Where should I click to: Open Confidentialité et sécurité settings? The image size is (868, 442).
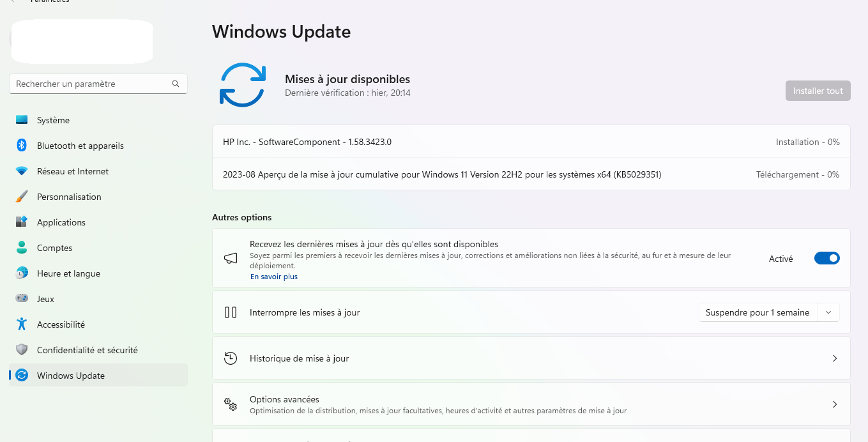[x=98, y=350]
